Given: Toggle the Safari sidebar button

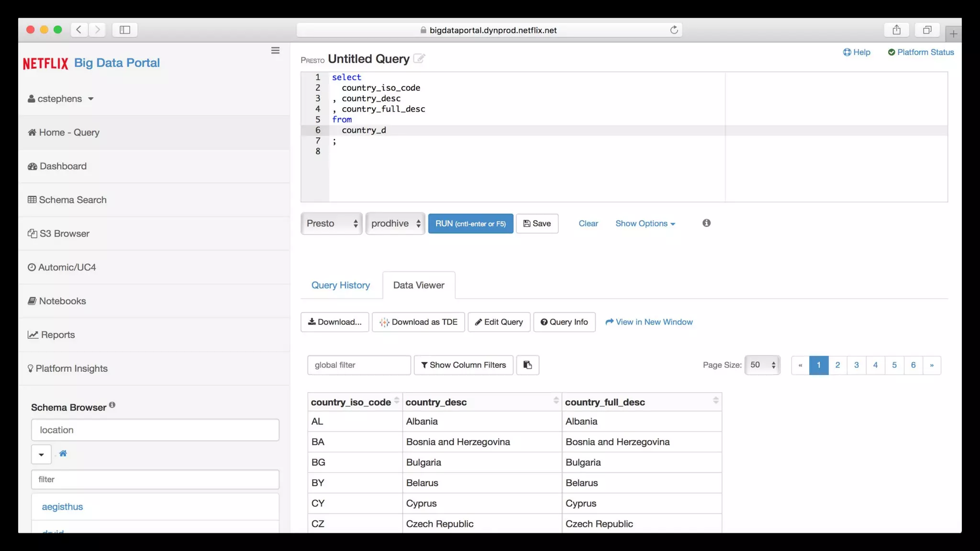Looking at the screenshot, I should (x=125, y=30).
